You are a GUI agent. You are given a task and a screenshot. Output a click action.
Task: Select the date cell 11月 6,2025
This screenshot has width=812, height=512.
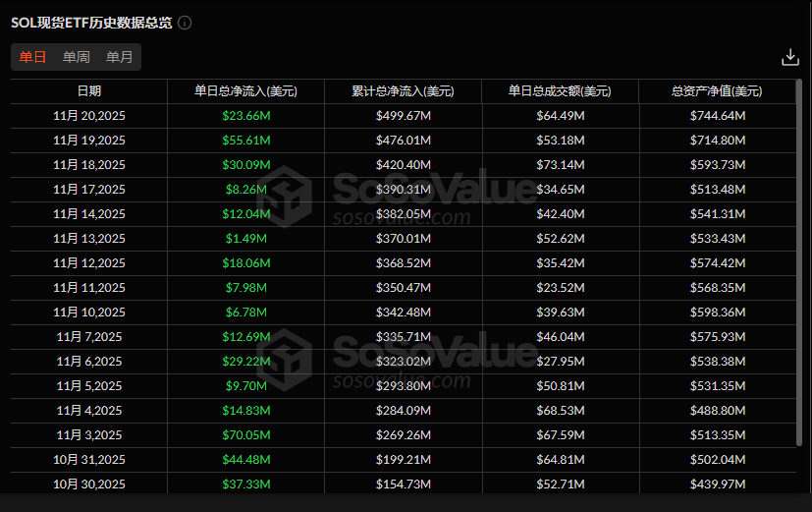tap(89, 362)
